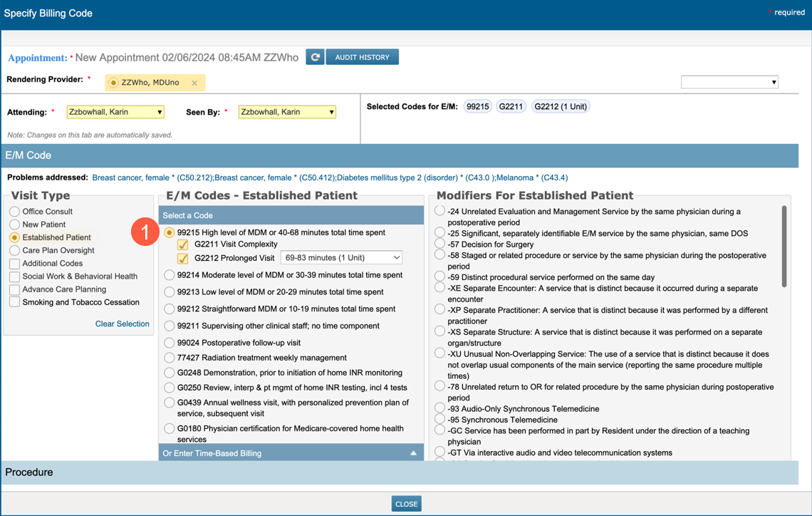Select 99214 Moderate level MDM code
Screen dimensions: 812x516
[x=169, y=275]
